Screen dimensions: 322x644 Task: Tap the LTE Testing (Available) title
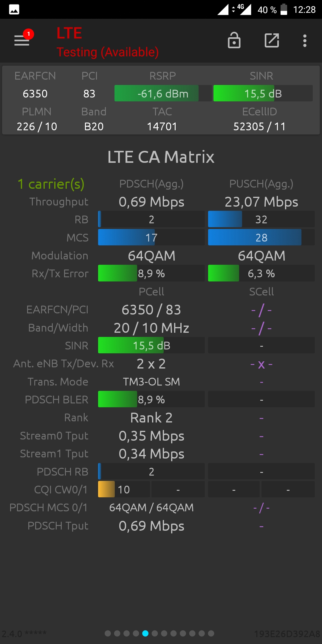108,42
